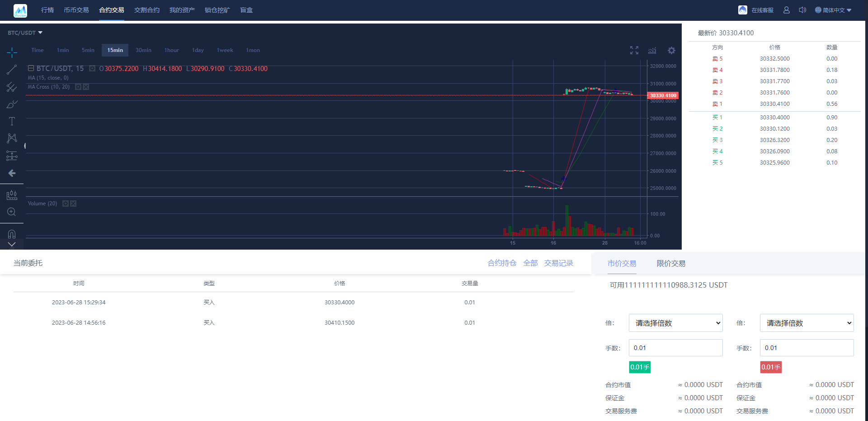Open the left leverage multiplier dropdown
Screen dimensions: 868x421
tap(675, 323)
